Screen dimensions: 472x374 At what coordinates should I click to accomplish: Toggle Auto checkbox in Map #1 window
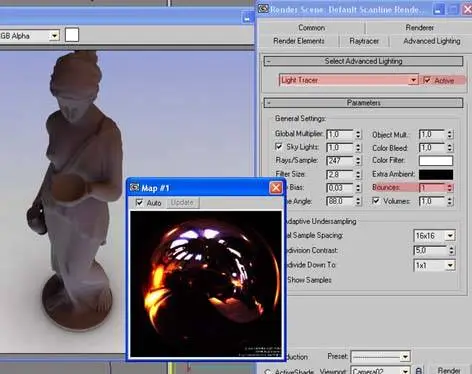tap(140, 202)
